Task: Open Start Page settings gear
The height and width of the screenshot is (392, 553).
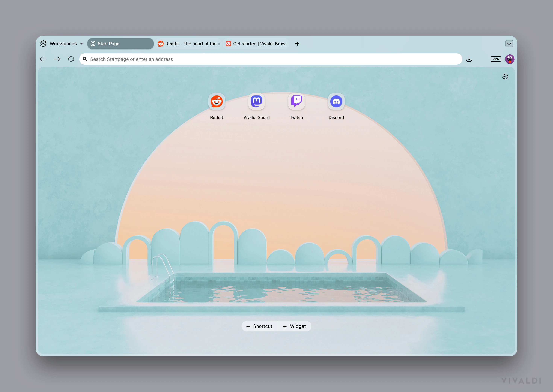Action: pos(505,77)
